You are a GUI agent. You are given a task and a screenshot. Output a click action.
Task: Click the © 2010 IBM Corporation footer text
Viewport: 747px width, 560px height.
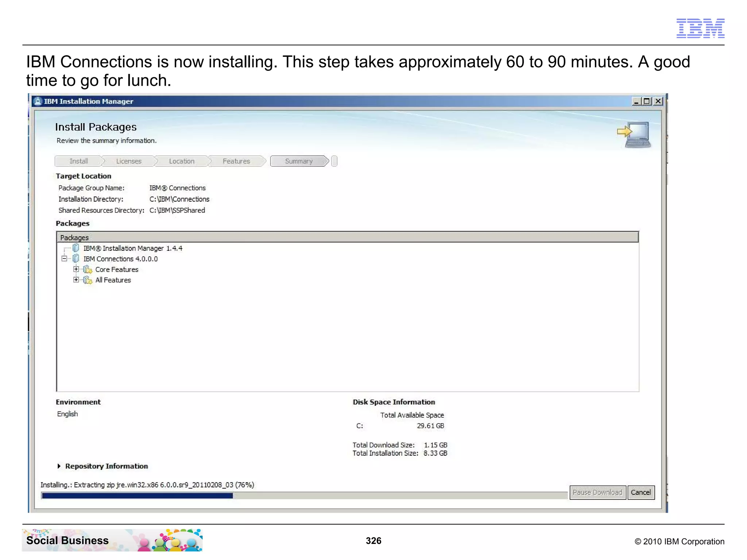[x=679, y=541]
